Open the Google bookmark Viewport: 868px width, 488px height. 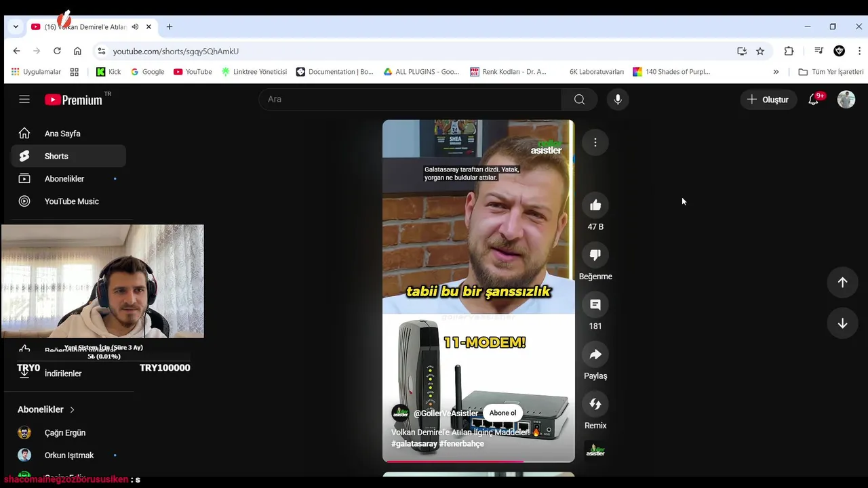147,72
